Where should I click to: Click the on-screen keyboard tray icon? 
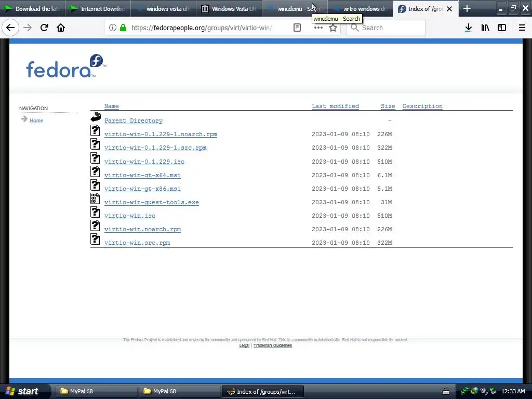(x=446, y=392)
